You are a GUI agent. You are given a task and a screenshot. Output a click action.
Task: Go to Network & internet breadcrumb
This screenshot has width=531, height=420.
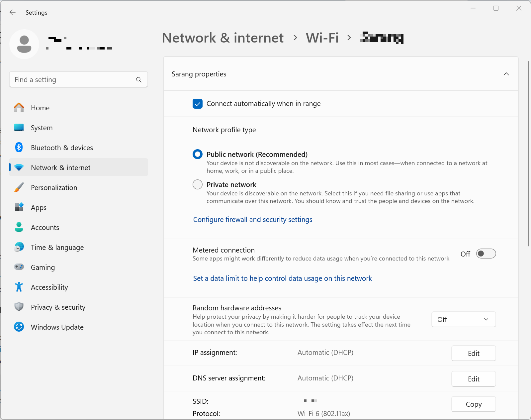(x=222, y=38)
